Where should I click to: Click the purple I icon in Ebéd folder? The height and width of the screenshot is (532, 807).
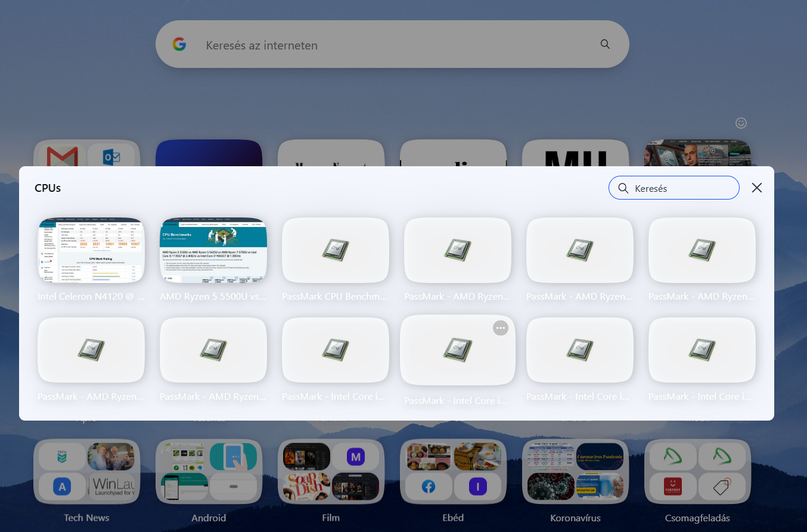477,487
